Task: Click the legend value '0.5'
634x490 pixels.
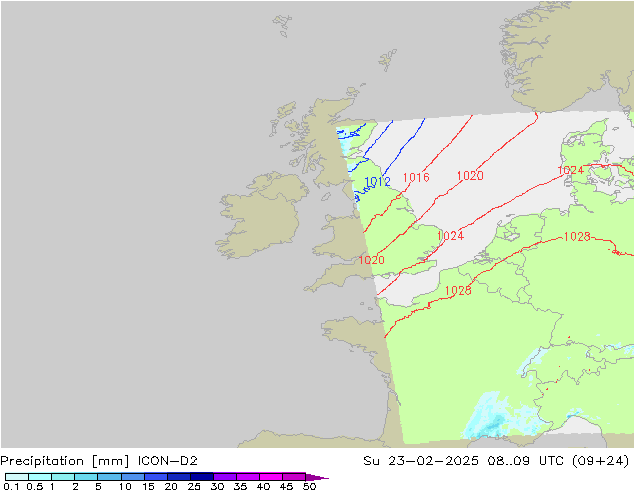Action: 35,486
